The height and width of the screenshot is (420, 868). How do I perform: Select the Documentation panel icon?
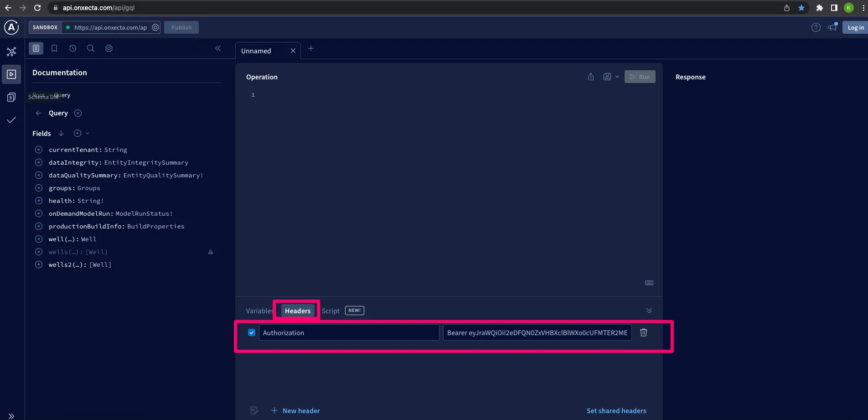click(36, 48)
